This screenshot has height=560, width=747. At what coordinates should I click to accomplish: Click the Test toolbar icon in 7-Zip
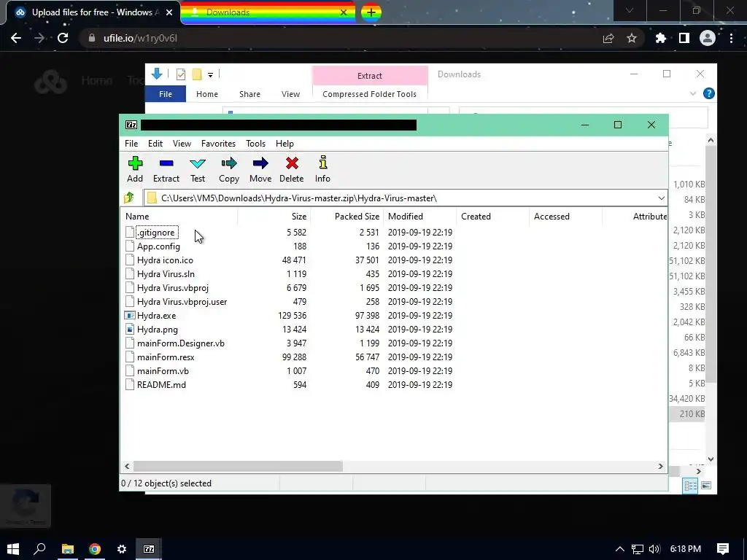tap(198, 164)
